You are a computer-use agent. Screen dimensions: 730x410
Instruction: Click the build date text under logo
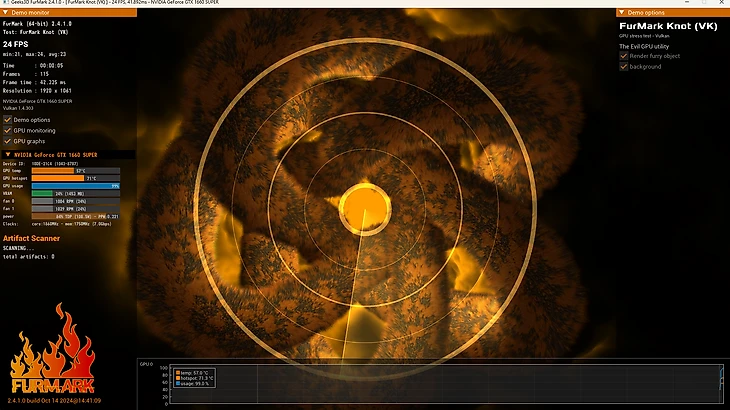click(54, 400)
